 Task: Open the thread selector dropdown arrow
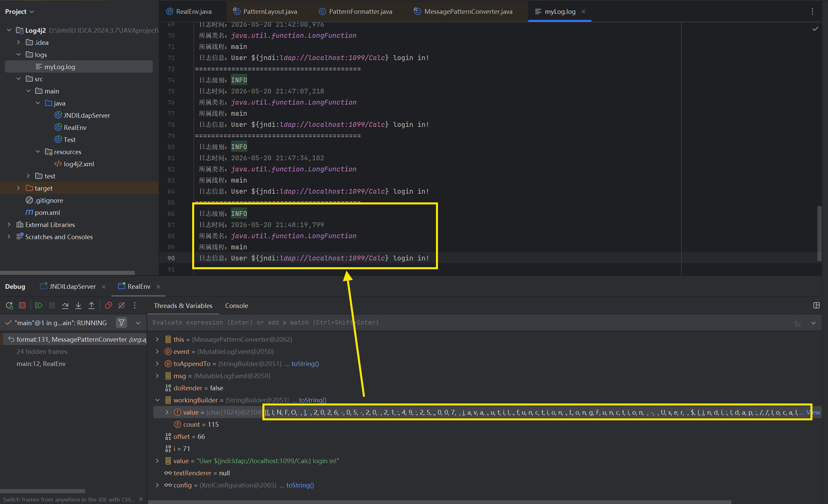[138, 323]
